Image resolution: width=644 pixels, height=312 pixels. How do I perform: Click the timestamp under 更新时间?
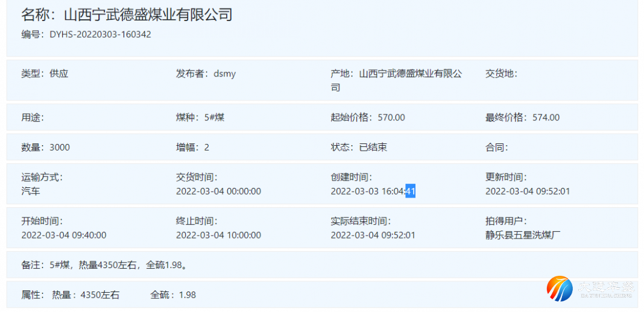[528, 192]
